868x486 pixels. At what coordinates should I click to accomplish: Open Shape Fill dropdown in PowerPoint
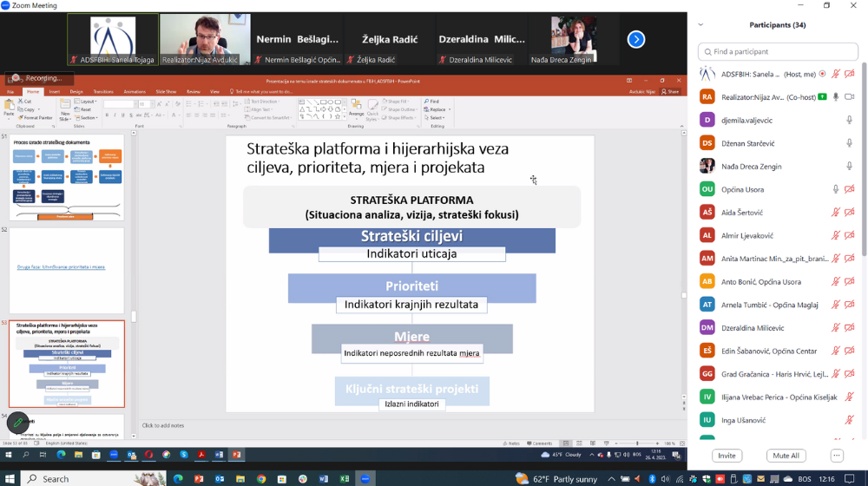coord(397,102)
